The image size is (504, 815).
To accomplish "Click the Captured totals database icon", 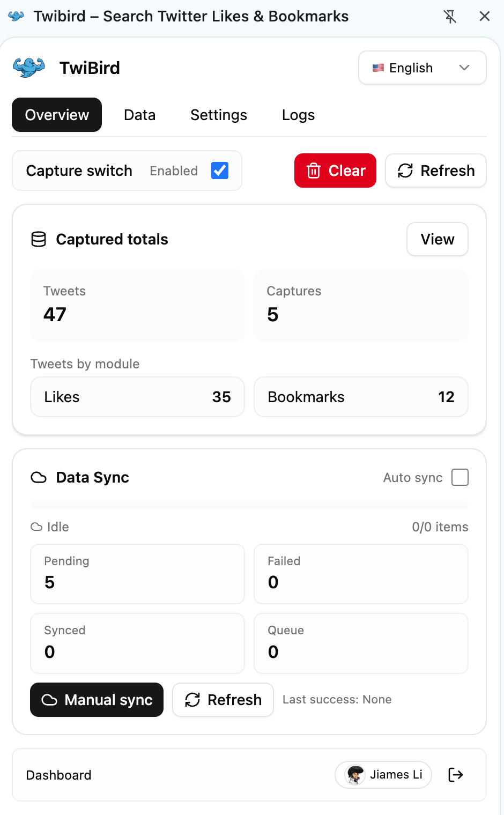I will (39, 239).
